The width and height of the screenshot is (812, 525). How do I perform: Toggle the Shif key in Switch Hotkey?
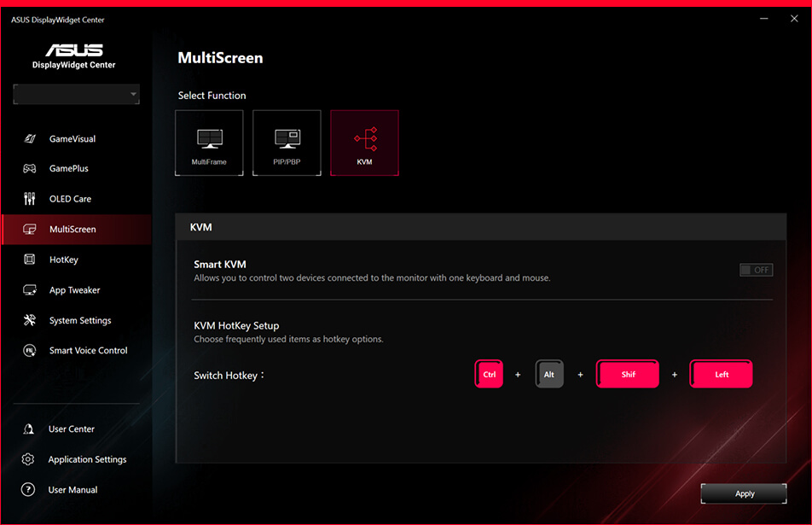click(x=628, y=374)
